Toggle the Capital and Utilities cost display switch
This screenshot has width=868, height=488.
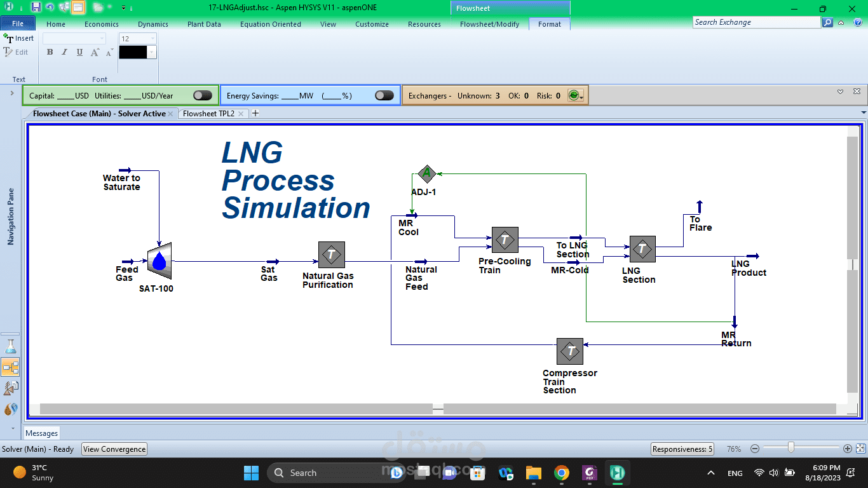(202, 95)
